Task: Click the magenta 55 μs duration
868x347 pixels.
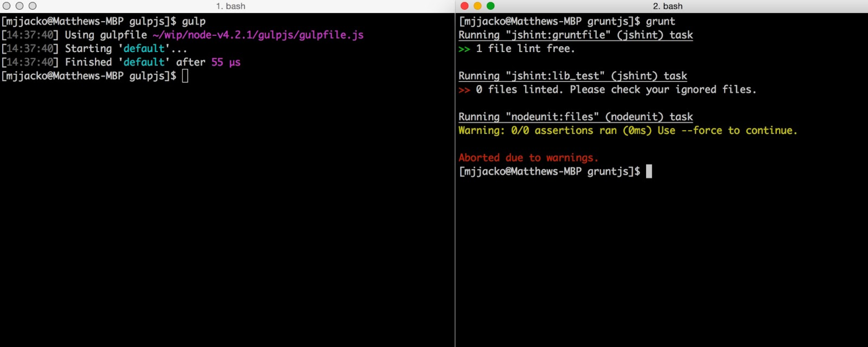Action: point(226,62)
